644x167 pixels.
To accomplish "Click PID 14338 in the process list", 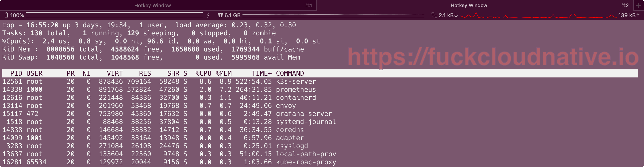I will tap(12, 89).
